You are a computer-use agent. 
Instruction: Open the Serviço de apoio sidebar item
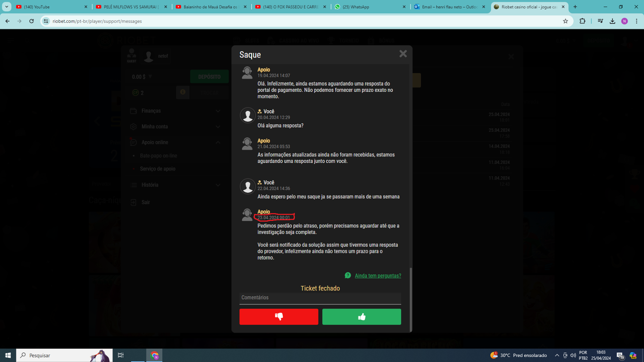158,169
